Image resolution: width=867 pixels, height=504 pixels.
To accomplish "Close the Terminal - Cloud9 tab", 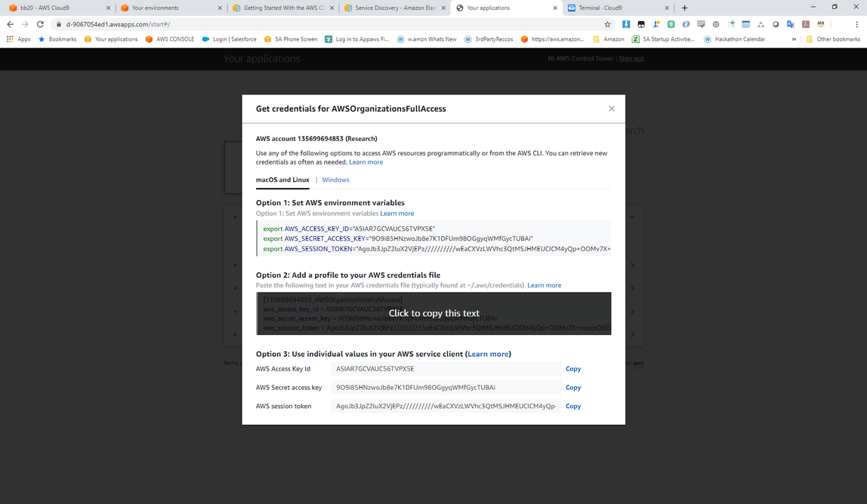I will click(667, 8).
